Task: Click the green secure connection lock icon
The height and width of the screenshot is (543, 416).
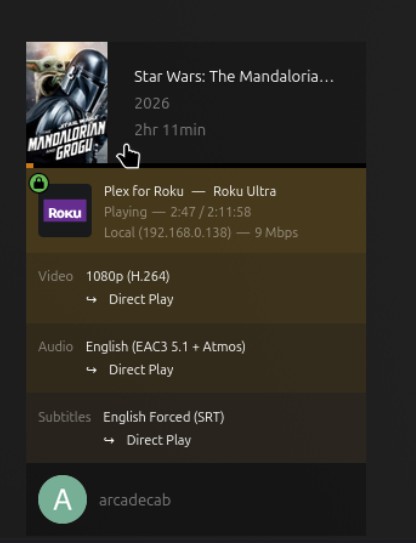Action: point(39,183)
